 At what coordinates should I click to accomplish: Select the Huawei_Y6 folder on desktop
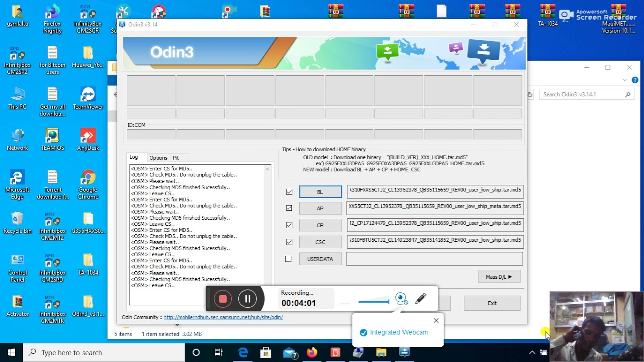click(x=88, y=58)
